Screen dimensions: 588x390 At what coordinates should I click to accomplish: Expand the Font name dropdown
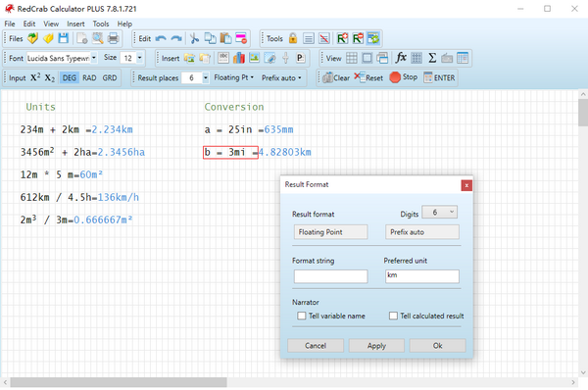94,58
